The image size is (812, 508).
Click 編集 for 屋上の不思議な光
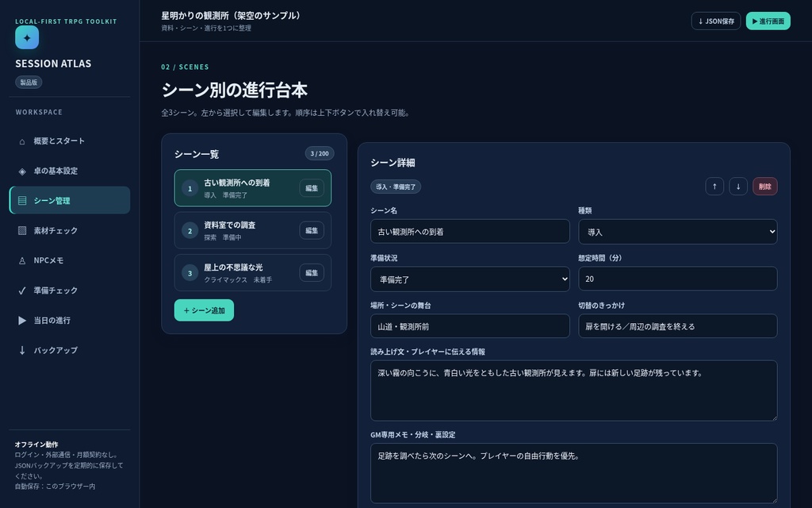pos(312,273)
